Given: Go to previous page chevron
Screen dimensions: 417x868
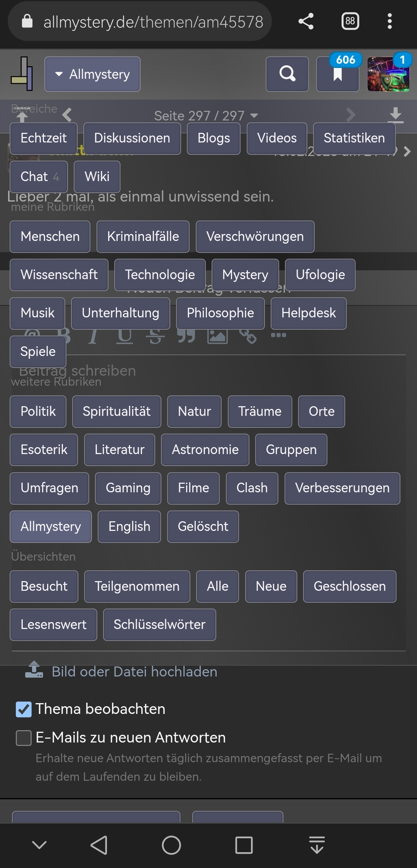Looking at the screenshot, I should [67, 115].
